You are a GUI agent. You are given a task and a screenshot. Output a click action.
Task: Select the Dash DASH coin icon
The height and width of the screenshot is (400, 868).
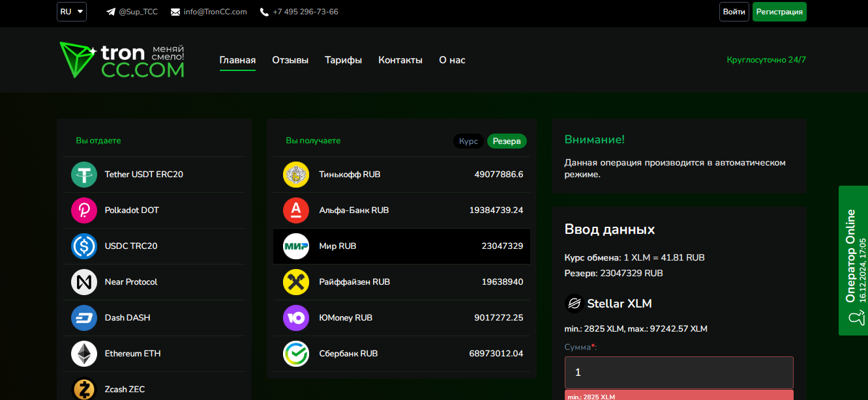(x=84, y=318)
